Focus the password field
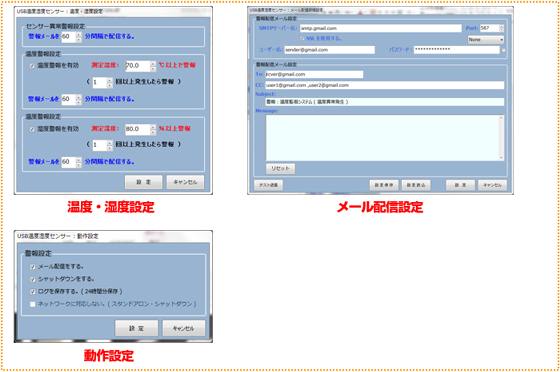This screenshot has width=560, height=372. pyautogui.click(x=456, y=50)
